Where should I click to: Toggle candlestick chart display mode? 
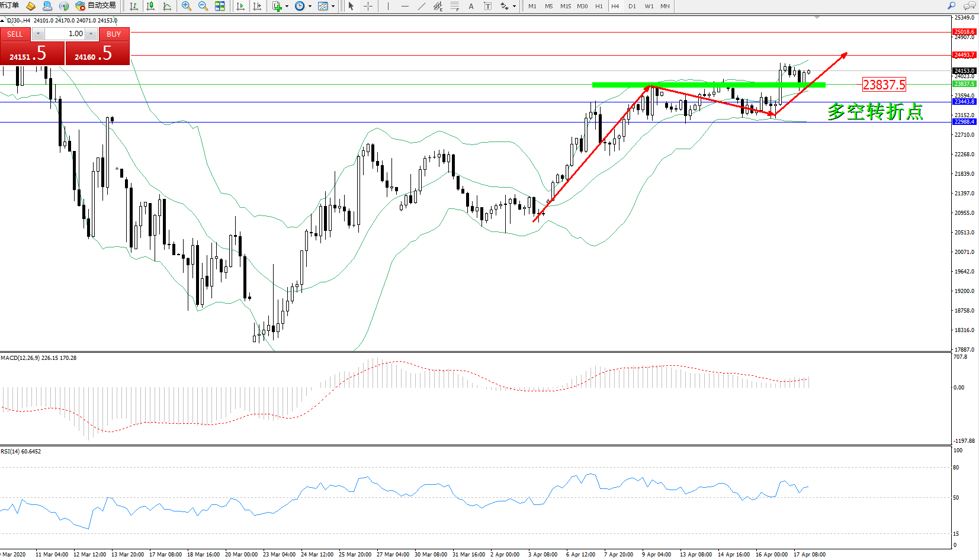pos(150,6)
